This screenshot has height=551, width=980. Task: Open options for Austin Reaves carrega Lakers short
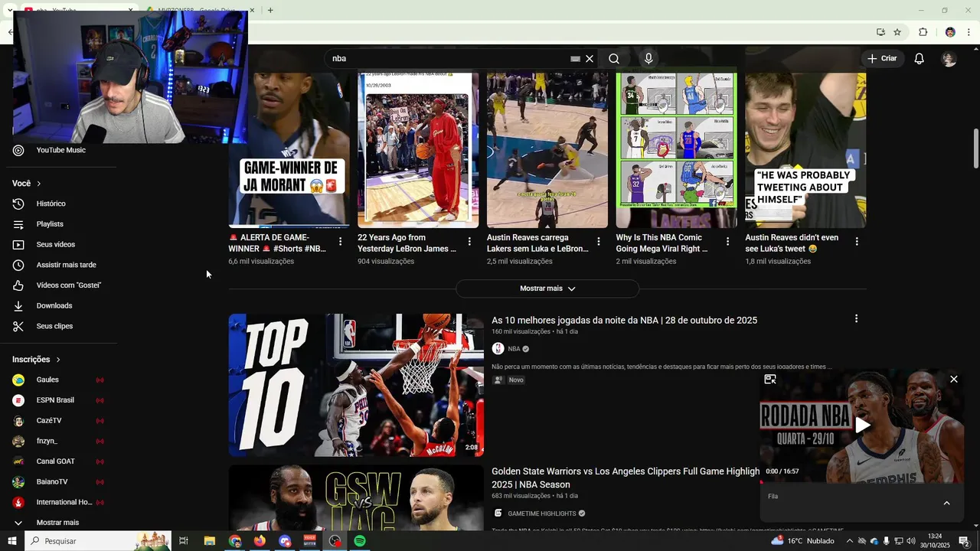599,242
